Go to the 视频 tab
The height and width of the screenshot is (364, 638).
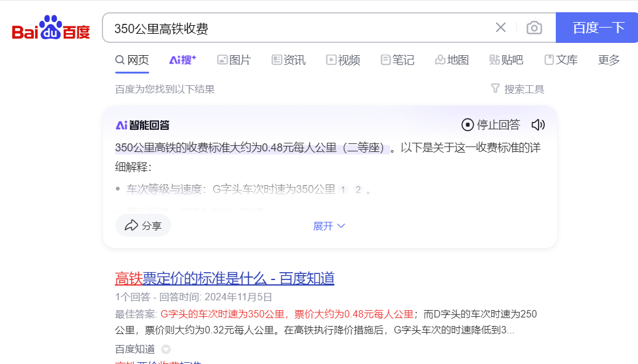pyautogui.click(x=343, y=60)
